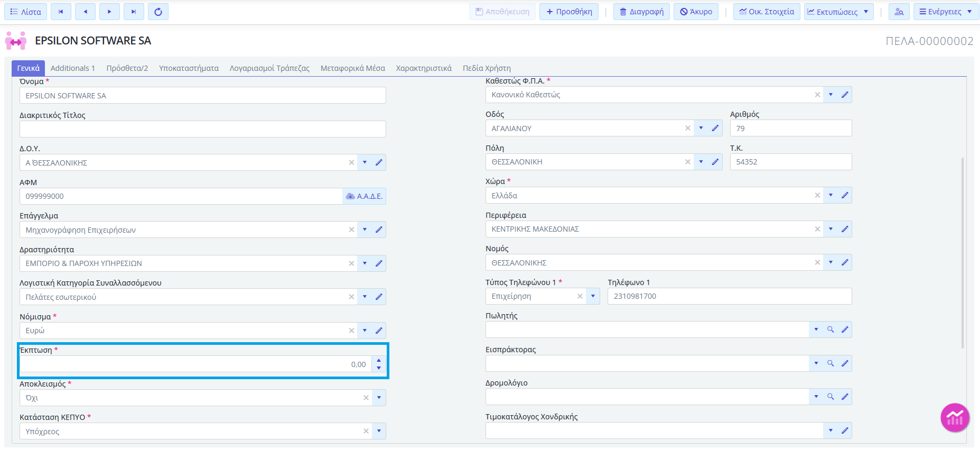Click the Λίστα button
Viewport: 980px width, 449px height.
pos(25,12)
